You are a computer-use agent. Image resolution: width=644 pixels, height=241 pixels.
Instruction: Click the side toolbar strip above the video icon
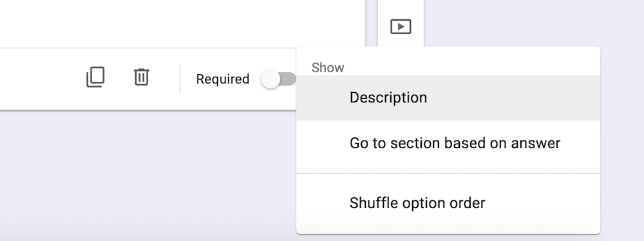click(x=401, y=7)
